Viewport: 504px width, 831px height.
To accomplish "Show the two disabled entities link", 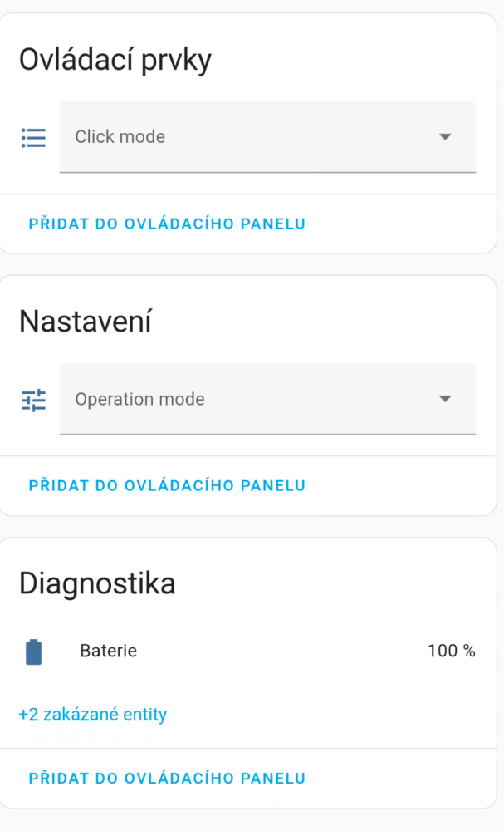I will point(91,714).
